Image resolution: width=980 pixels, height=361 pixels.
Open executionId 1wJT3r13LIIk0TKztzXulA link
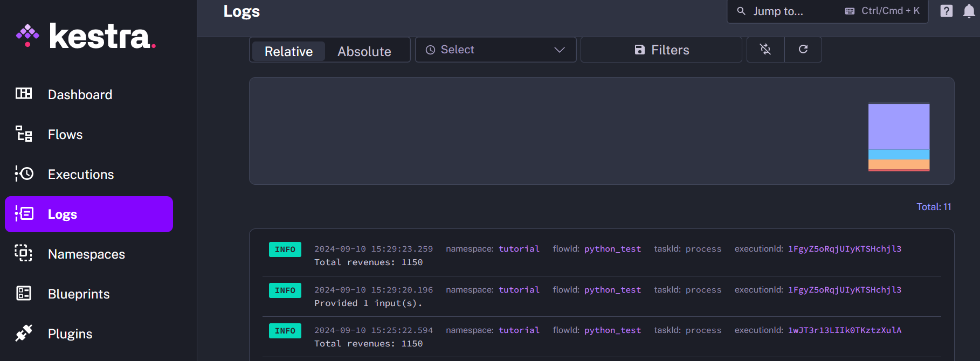844,330
